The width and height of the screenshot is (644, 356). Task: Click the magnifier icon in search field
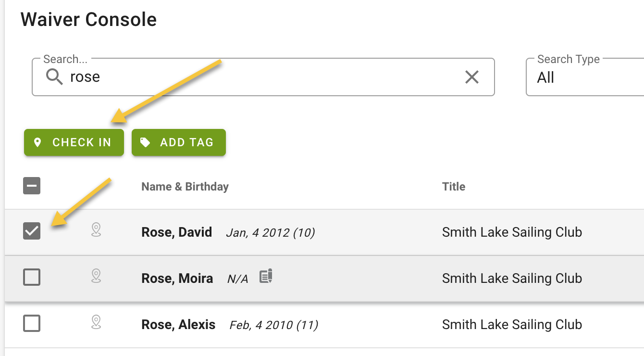pyautogui.click(x=54, y=77)
